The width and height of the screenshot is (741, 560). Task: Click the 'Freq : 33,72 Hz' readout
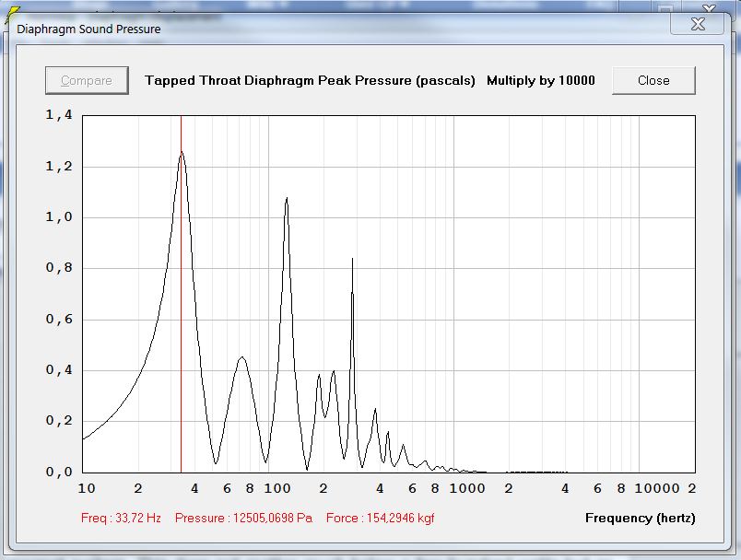click(x=121, y=518)
